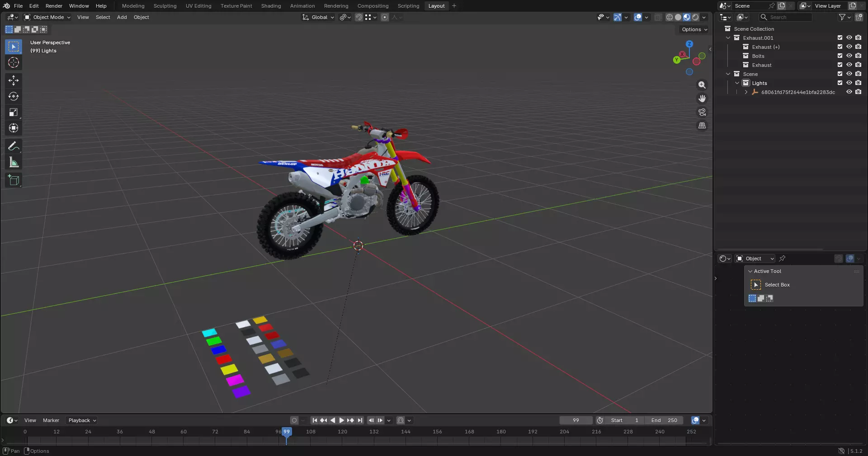The height and width of the screenshot is (456, 868).
Task: Open the Edit menu
Action: (x=34, y=6)
